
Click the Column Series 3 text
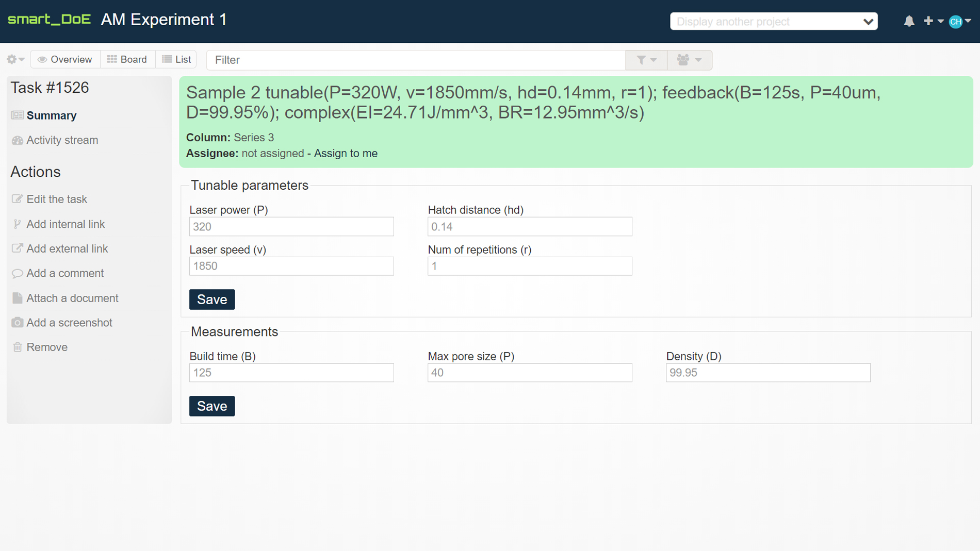[230, 138]
